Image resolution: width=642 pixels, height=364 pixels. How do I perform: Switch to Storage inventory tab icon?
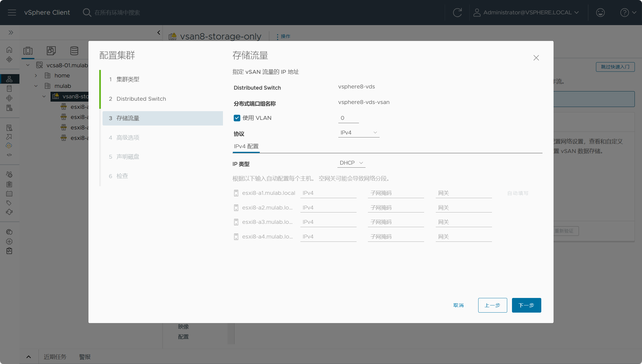[x=74, y=51]
